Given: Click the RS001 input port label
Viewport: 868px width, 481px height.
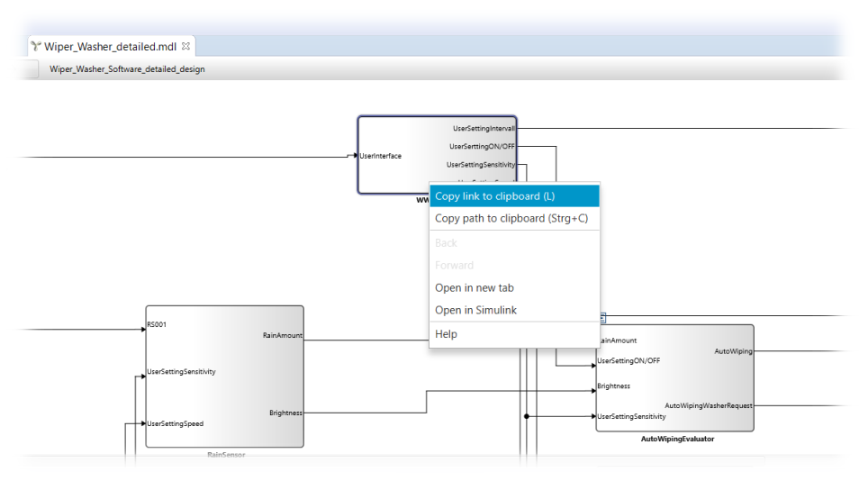Looking at the screenshot, I should coord(157,325).
